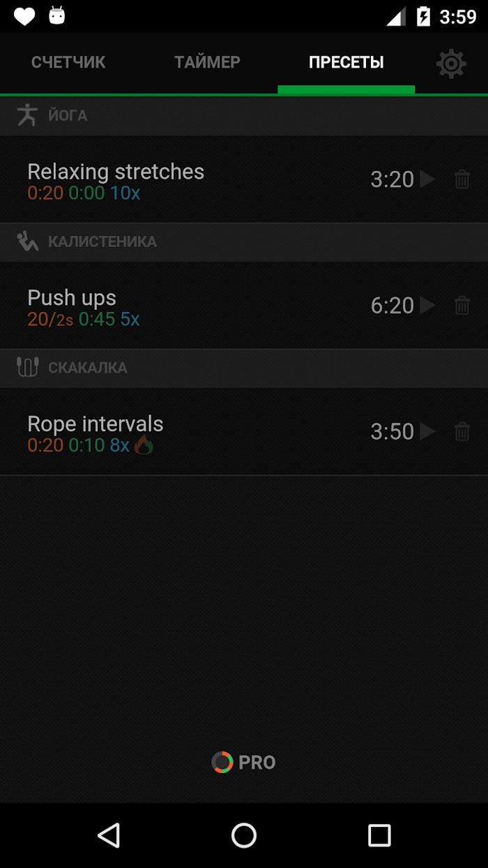Delete the Relaxing stretches preset
488x868 pixels.
click(x=462, y=179)
